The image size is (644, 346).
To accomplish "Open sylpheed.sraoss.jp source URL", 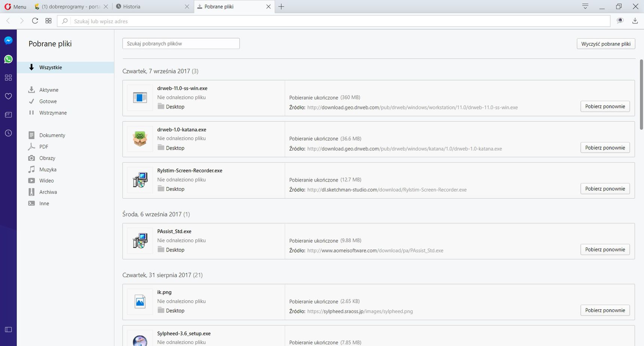I will tap(360, 312).
